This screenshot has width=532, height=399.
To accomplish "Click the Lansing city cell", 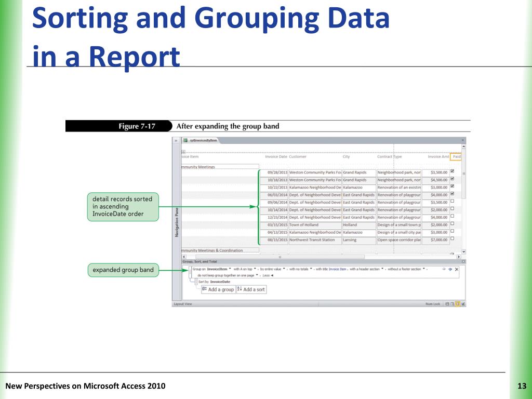I will [x=359, y=240].
